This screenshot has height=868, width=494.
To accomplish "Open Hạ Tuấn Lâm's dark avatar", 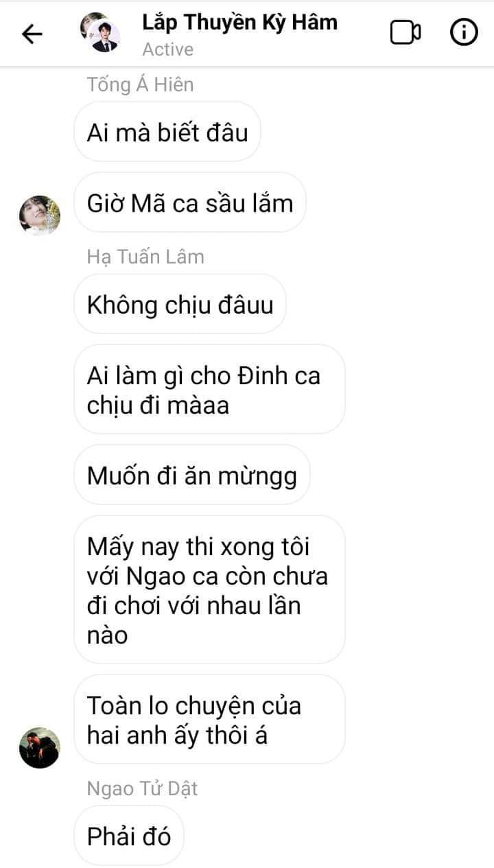I will point(40,748).
